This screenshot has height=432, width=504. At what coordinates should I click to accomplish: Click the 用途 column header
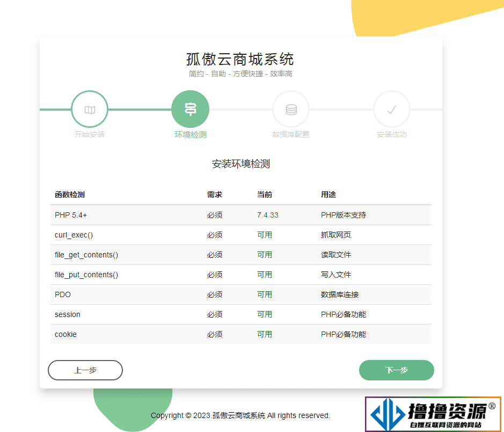pyautogui.click(x=328, y=195)
